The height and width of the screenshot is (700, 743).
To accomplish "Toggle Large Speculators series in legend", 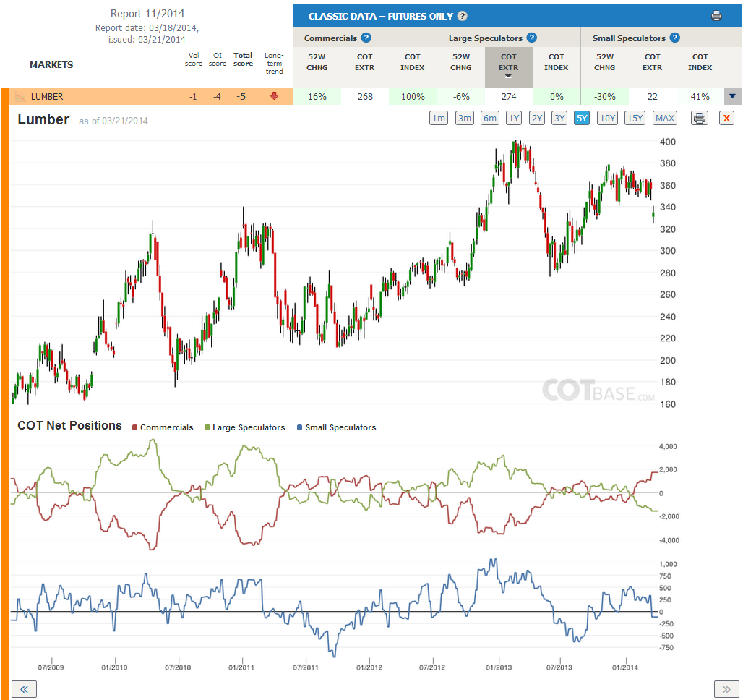I will [244, 427].
